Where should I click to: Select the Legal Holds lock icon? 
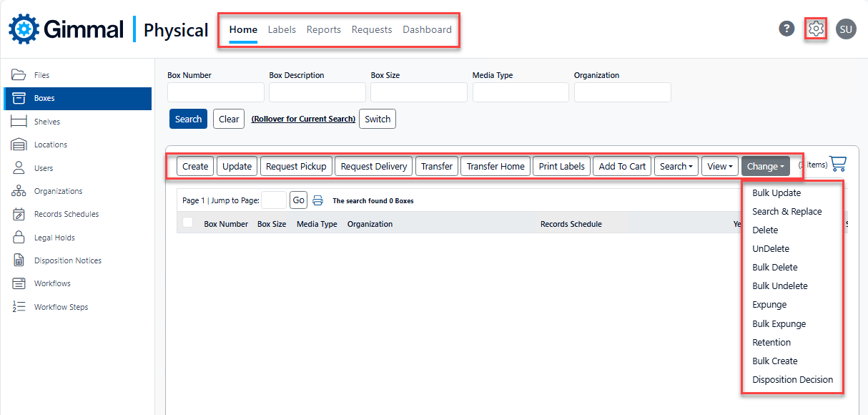pos(19,238)
